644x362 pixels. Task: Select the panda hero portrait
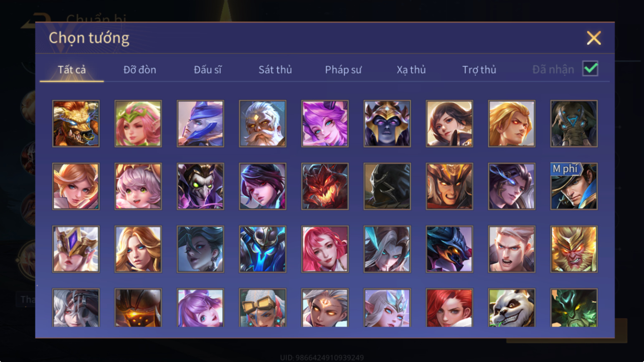(x=511, y=308)
